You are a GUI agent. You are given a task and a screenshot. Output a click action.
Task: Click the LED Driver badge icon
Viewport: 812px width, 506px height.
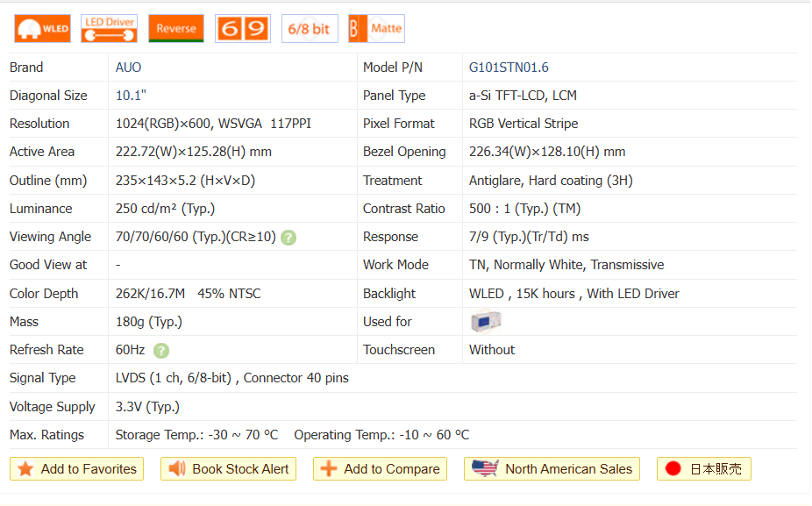109,29
